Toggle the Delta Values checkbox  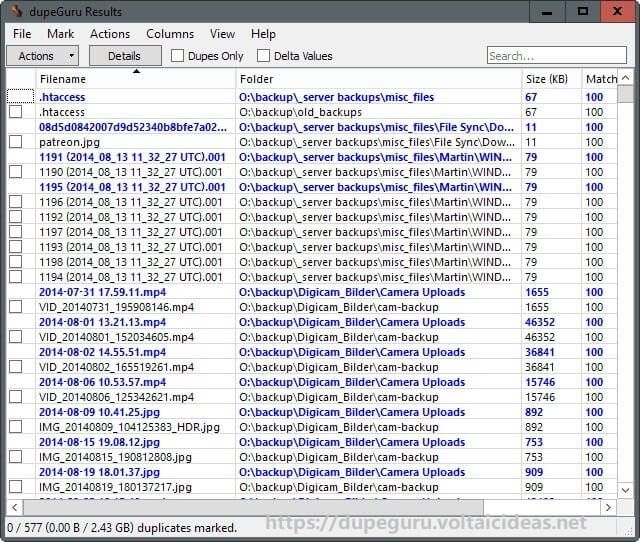[263, 56]
